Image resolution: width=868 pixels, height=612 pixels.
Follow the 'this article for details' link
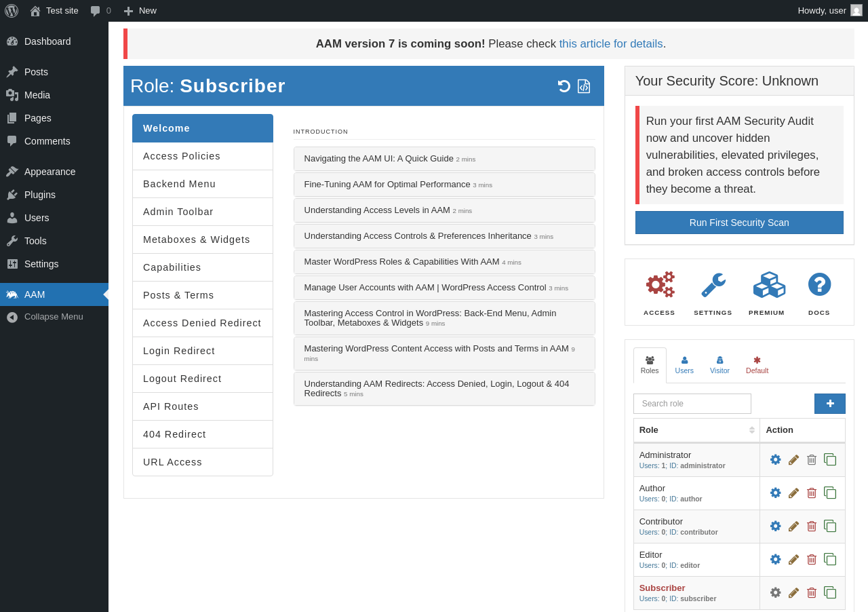[x=611, y=44]
